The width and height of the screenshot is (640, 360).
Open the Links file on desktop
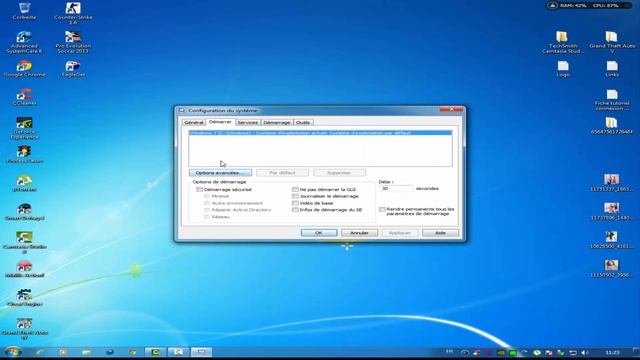[611, 69]
